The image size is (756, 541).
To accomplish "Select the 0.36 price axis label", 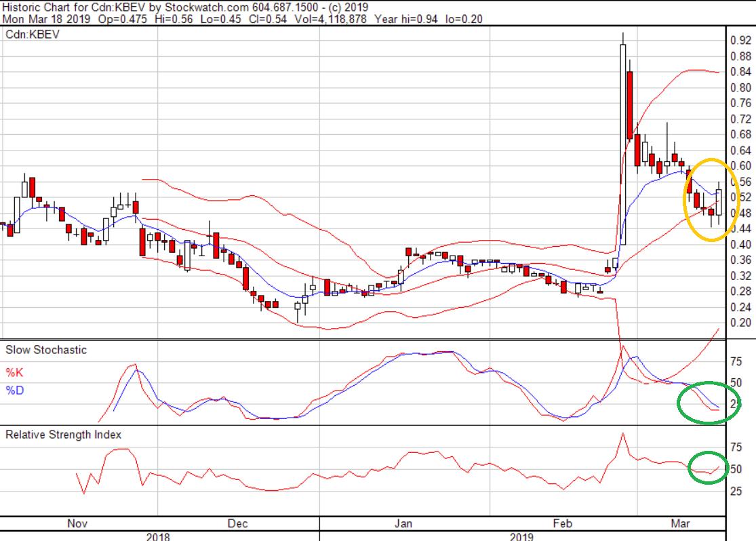I will pos(740,260).
